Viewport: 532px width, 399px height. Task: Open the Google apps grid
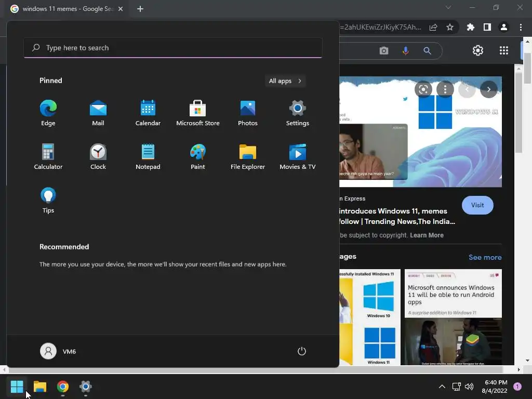click(x=504, y=50)
